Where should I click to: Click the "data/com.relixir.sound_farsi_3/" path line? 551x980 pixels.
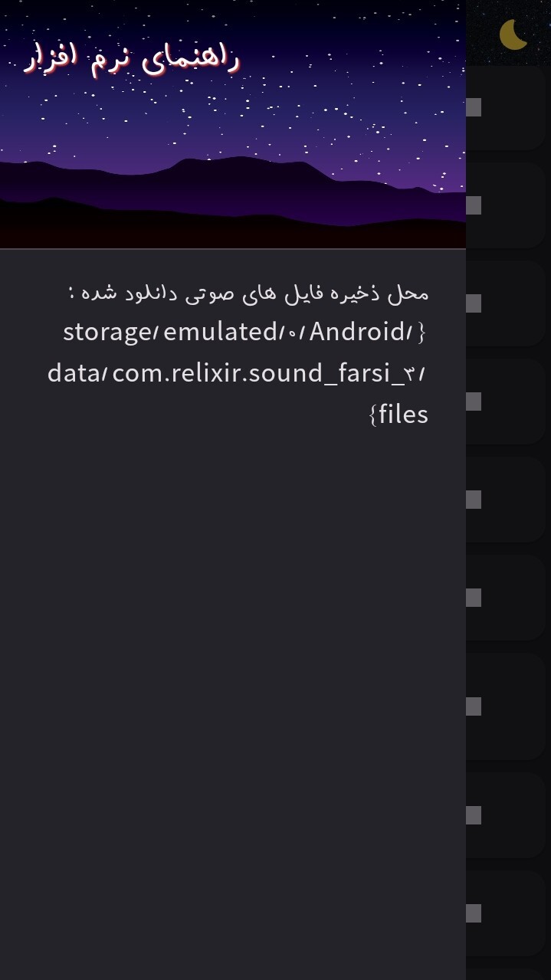[238, 374]
